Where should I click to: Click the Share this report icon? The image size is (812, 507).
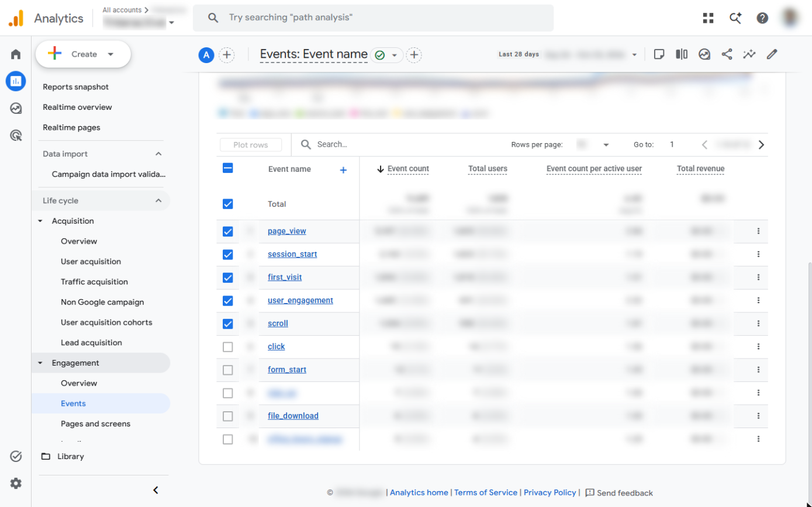pos(727,54)
